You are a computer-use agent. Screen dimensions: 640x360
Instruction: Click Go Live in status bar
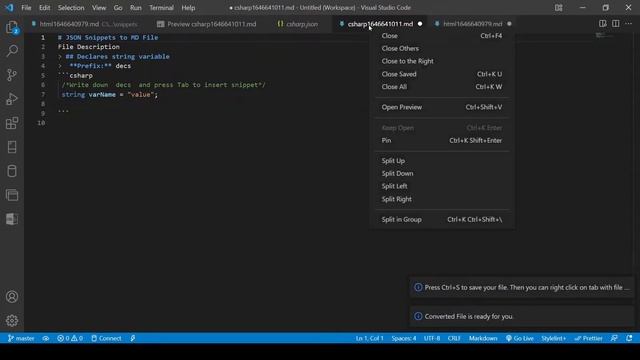(520, 338)
